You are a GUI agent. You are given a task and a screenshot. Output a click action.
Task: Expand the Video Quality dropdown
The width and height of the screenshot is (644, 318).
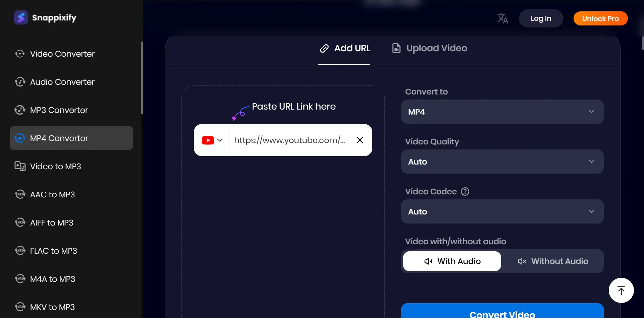502,162
